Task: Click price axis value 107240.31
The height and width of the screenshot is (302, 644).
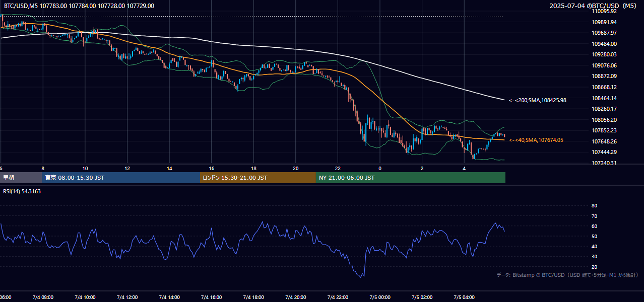Action: pos(604,163)
